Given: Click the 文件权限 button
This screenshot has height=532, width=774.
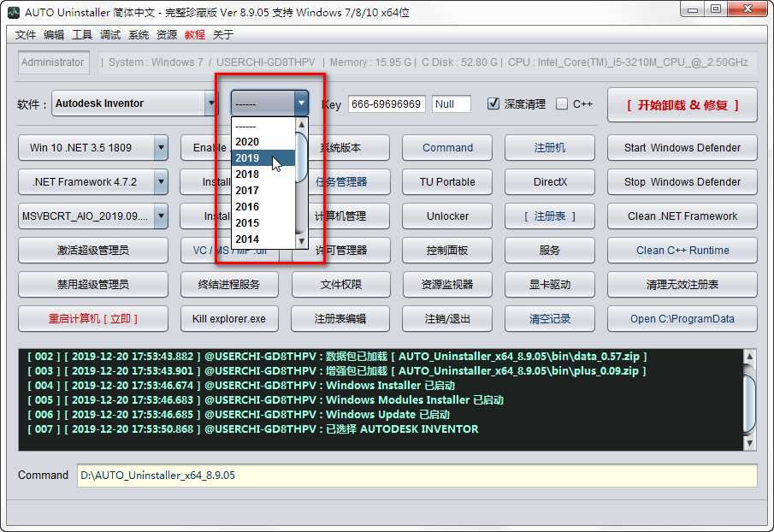Looking at the screenshot, I should pyautogui.click(x=340, y=285).
